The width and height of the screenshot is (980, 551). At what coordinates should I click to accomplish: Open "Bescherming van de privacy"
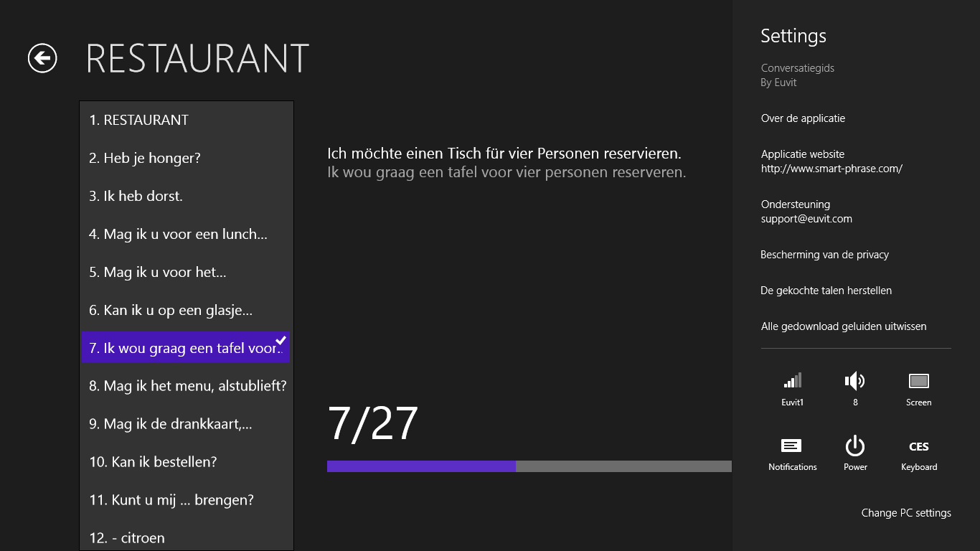[x=824, y=255]
